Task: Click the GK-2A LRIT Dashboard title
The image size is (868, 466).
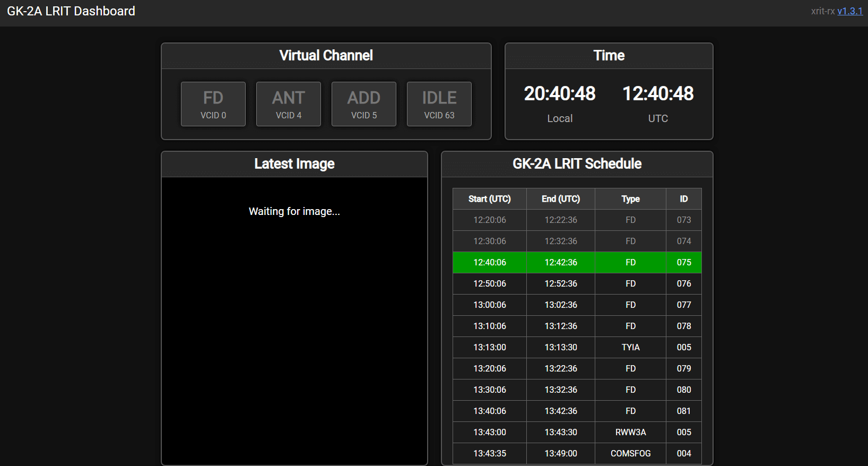Action: [71, 11]
